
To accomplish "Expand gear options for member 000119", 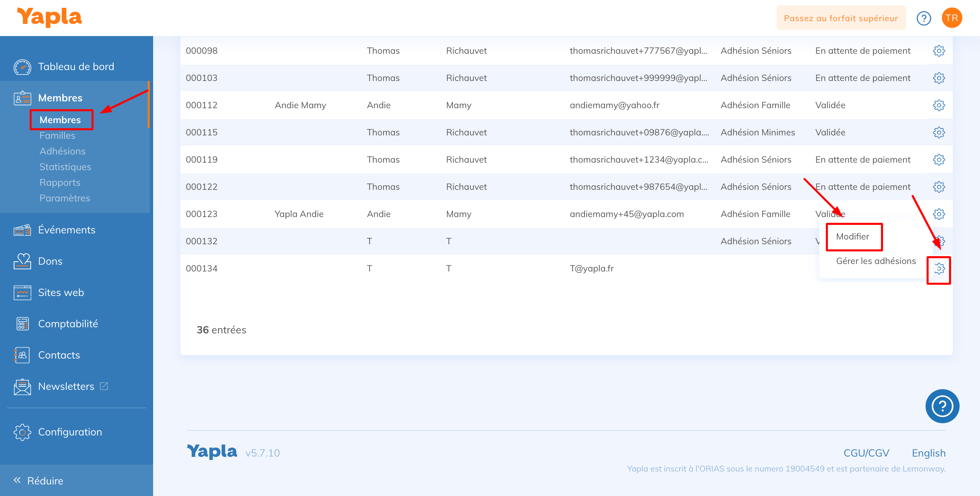I will (x=938, y=159).
